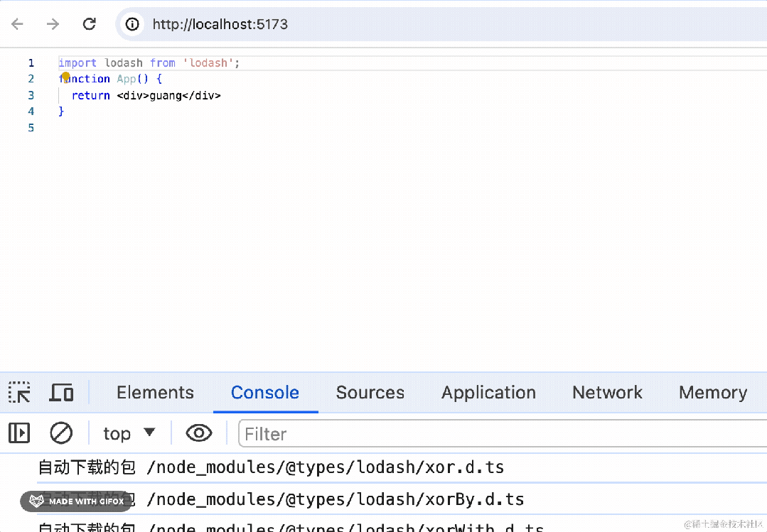Place cursor on the function App() line
The width and height of the screenshot is (767, 532).
coord(111,79)
